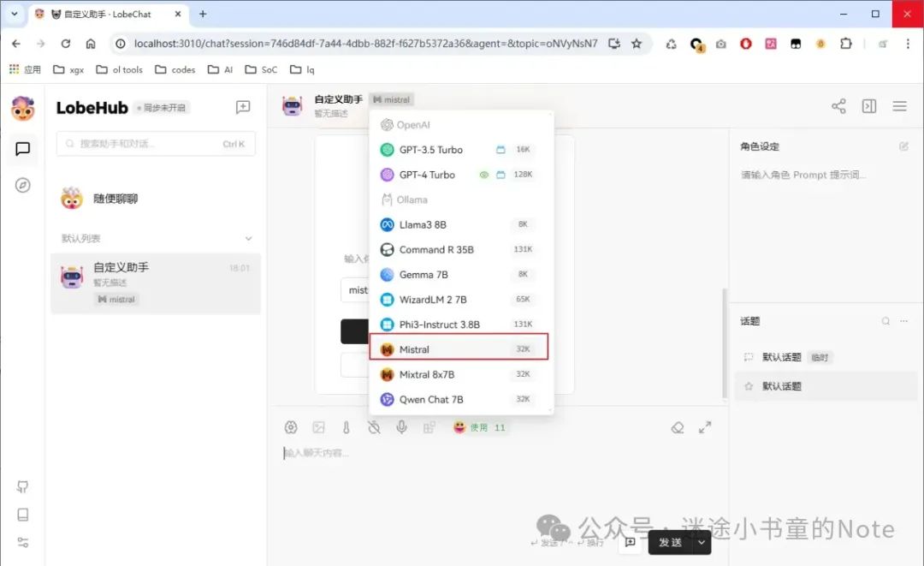
Task: Open the 自定义助手 session in list
Action: point(156,283)
